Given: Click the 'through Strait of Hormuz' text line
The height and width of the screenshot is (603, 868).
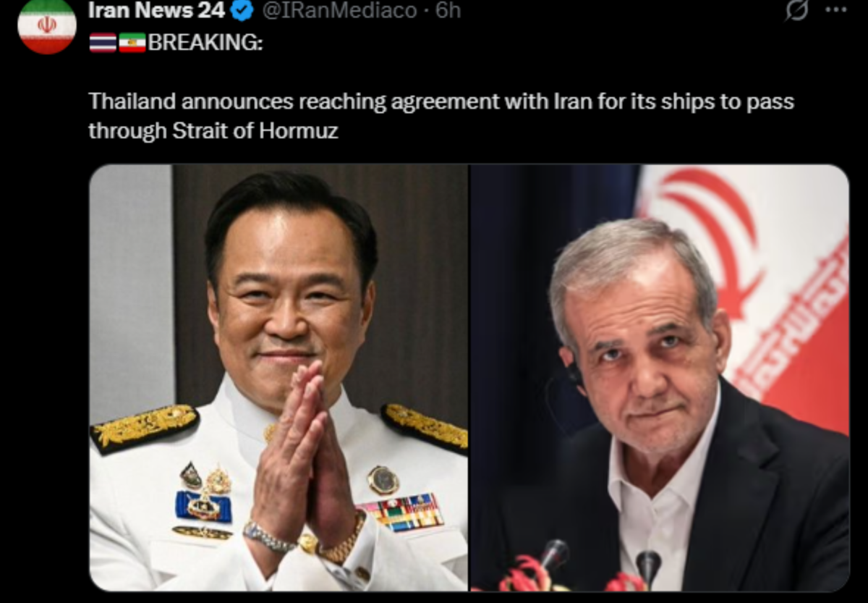Looking at the screenshot, I should click(x=213, y=132).
